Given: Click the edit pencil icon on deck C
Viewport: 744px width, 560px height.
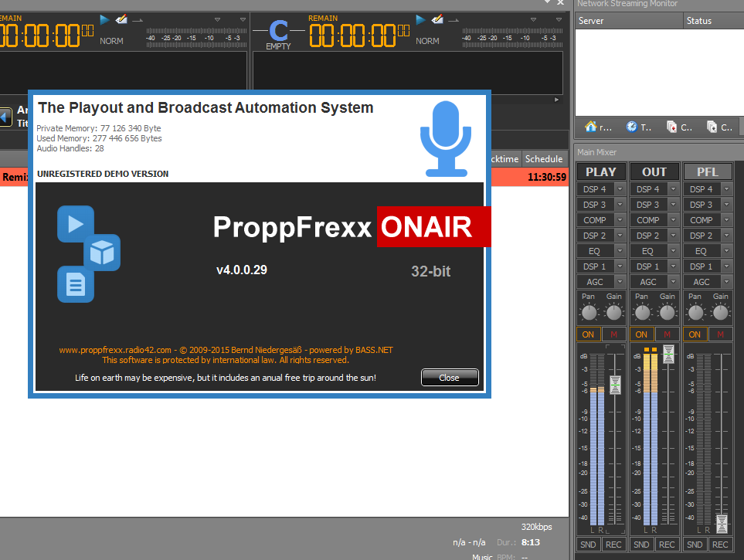Looking at the screenshot, I should (437, 19).
